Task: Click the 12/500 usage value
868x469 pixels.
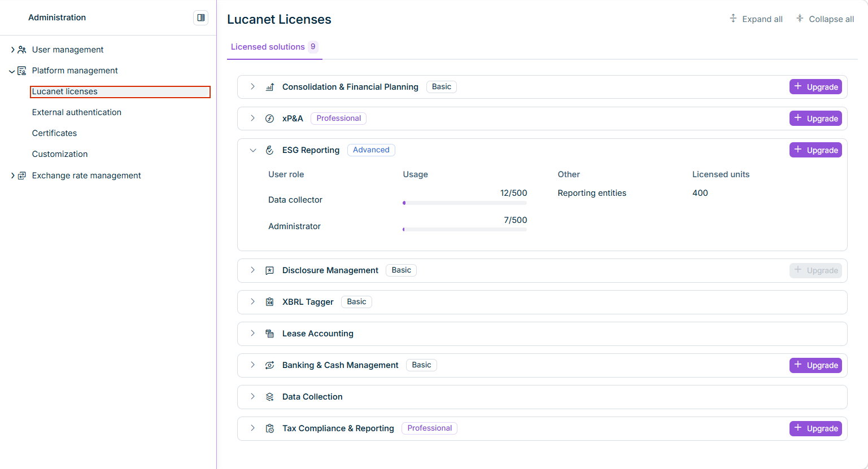Action: (513, 193)
